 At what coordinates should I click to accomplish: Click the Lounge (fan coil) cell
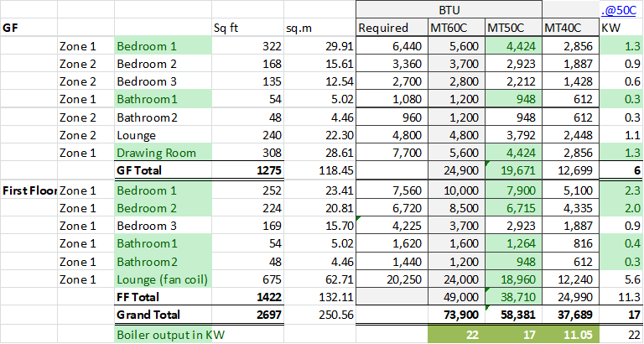pos(164,279)
